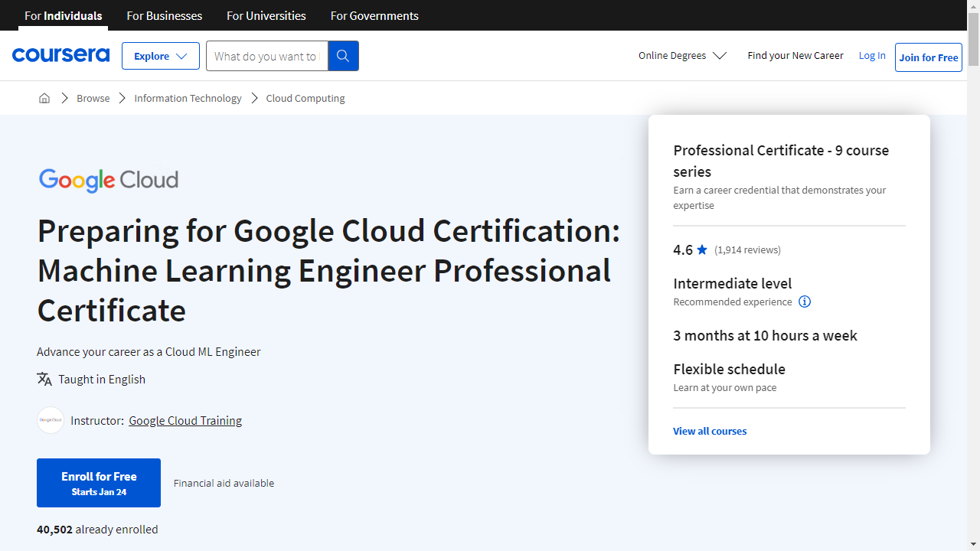Click View all courses link
This screenshot has height=551, width=980.
point(710,431)
